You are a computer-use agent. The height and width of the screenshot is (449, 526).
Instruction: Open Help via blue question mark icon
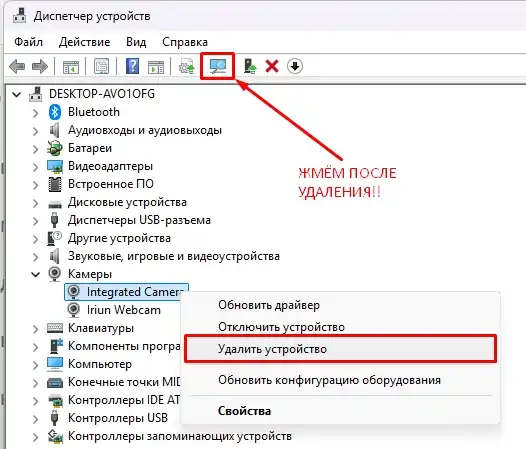click(133, 66)
